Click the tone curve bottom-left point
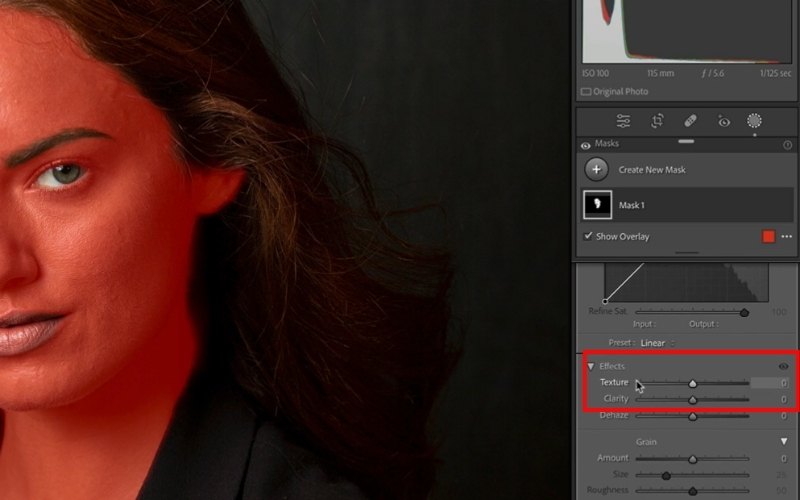 (x=605, y=302)
